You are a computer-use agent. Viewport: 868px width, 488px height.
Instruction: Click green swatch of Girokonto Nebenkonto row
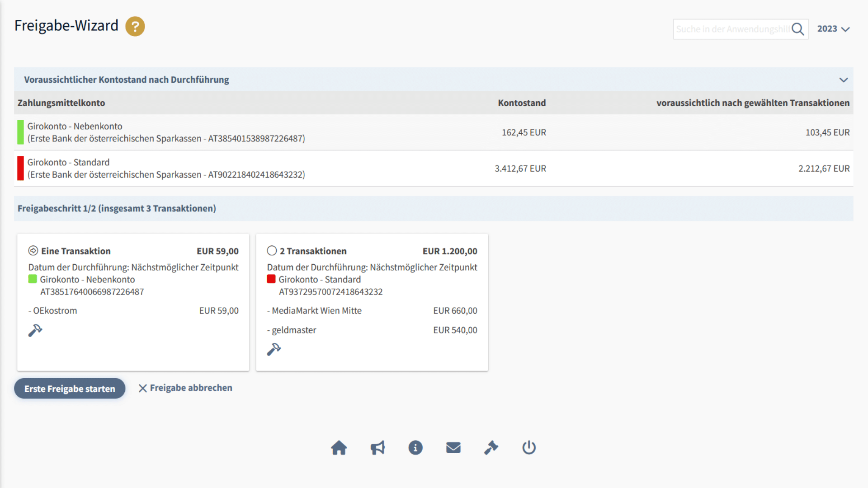[x=20, y=132]
